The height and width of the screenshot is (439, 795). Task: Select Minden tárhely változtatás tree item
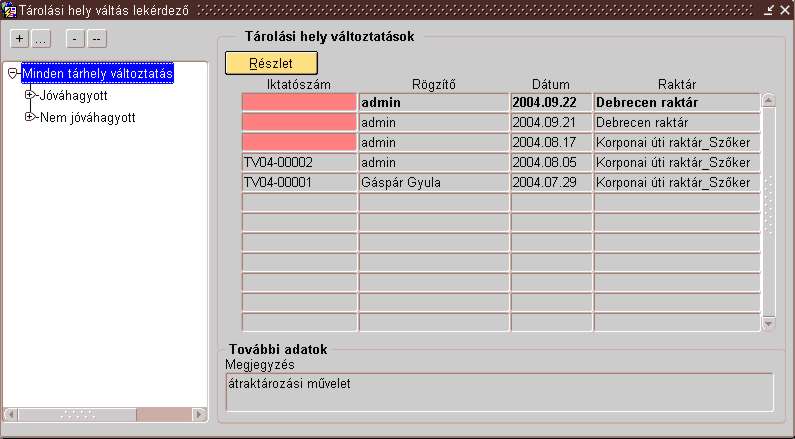(97, 74)
